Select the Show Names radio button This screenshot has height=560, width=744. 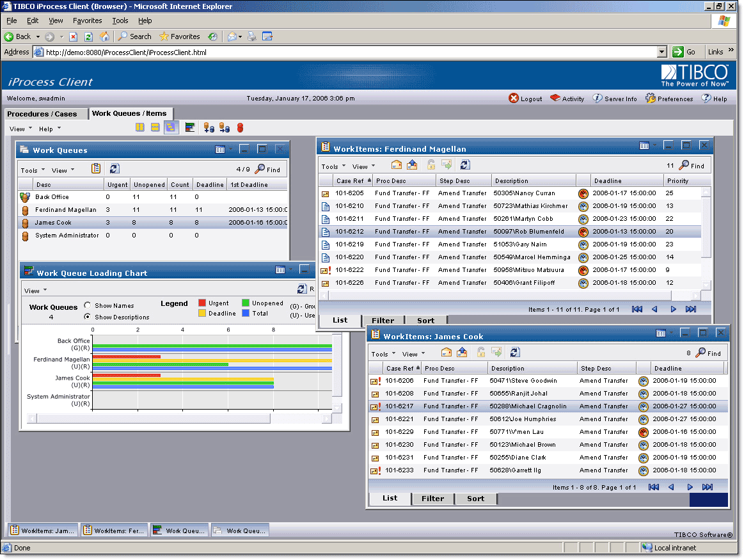(x=87, y=305)
